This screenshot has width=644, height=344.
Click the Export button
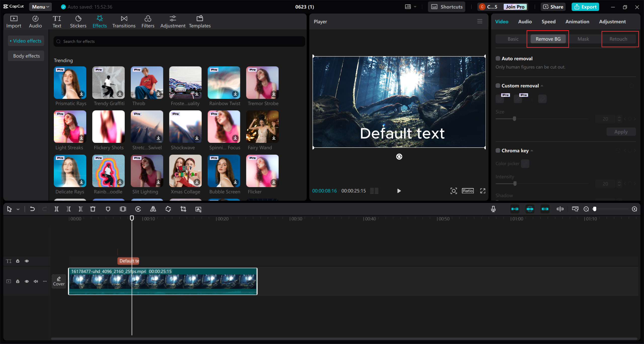[x=585, y=7]
